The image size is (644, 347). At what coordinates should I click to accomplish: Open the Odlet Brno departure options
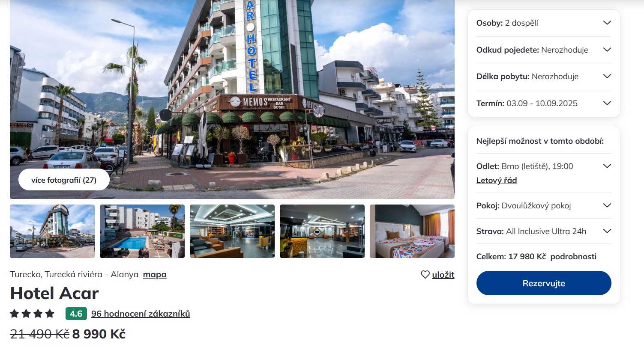(x=544, y=166)
